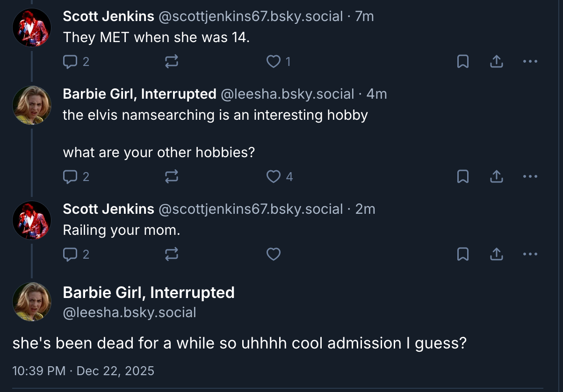The height and width of the screenshot is (392, 563).
Task: Repost the "They MET when she was 14" post
Action: [x=172, y=61]
